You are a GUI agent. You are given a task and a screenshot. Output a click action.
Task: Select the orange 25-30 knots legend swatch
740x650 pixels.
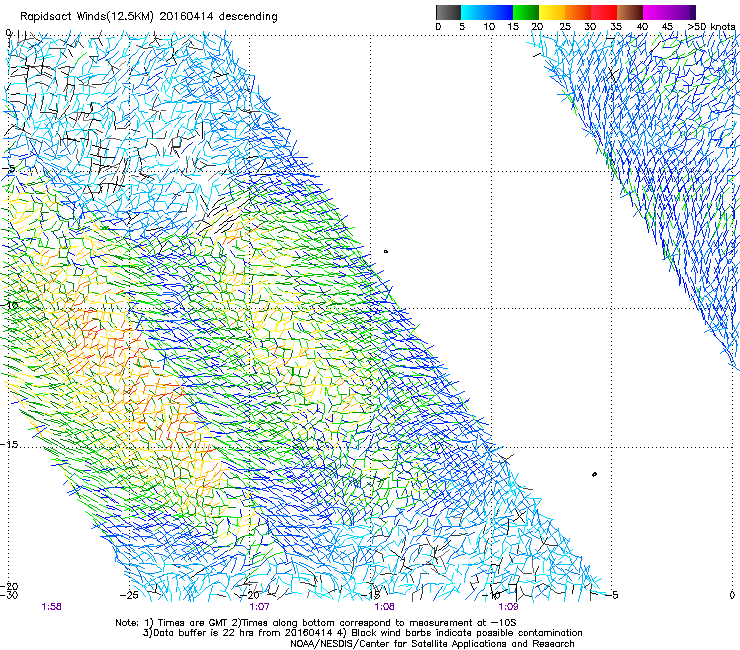click(x=578, y=12)
